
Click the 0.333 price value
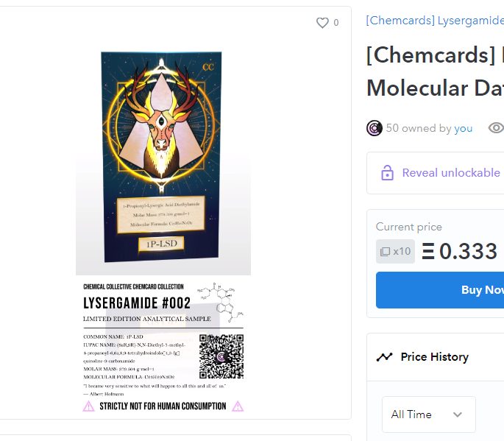click(x=469, y=252)
